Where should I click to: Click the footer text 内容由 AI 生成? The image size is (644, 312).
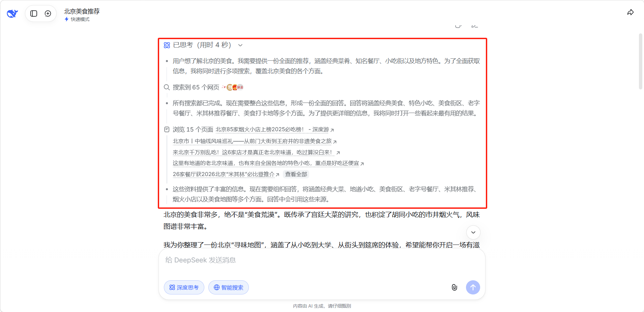point(322,306)
